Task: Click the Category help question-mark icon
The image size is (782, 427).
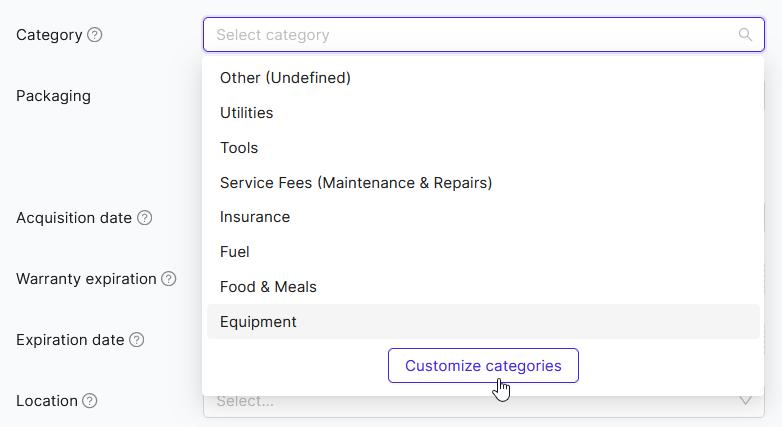Action: [95, 35]
